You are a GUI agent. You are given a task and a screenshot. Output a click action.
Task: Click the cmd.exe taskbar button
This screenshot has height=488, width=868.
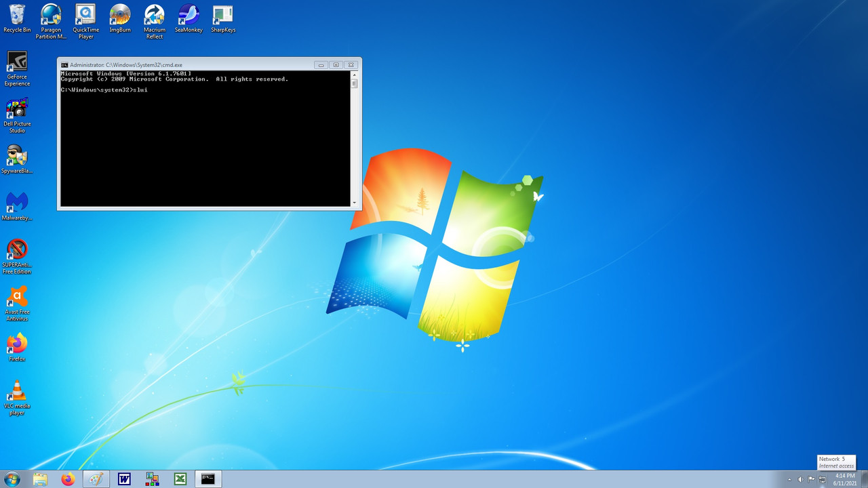(x=208, y=479)
